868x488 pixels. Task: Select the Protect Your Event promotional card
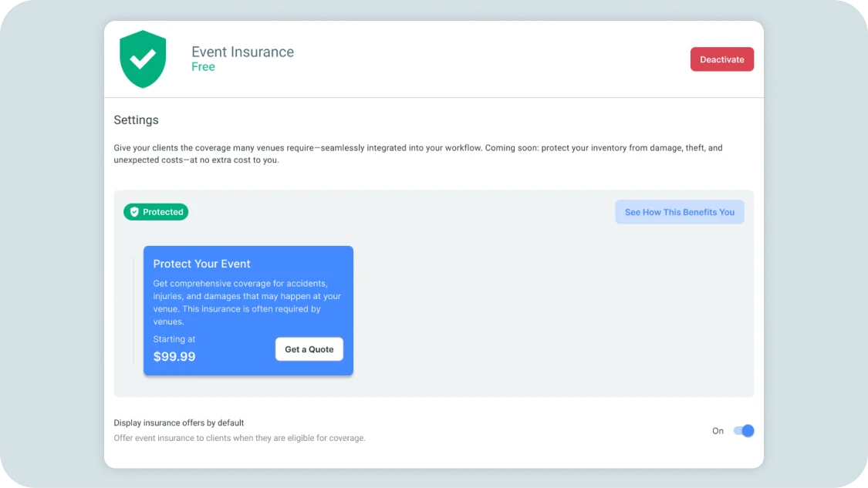click(248, 311)
